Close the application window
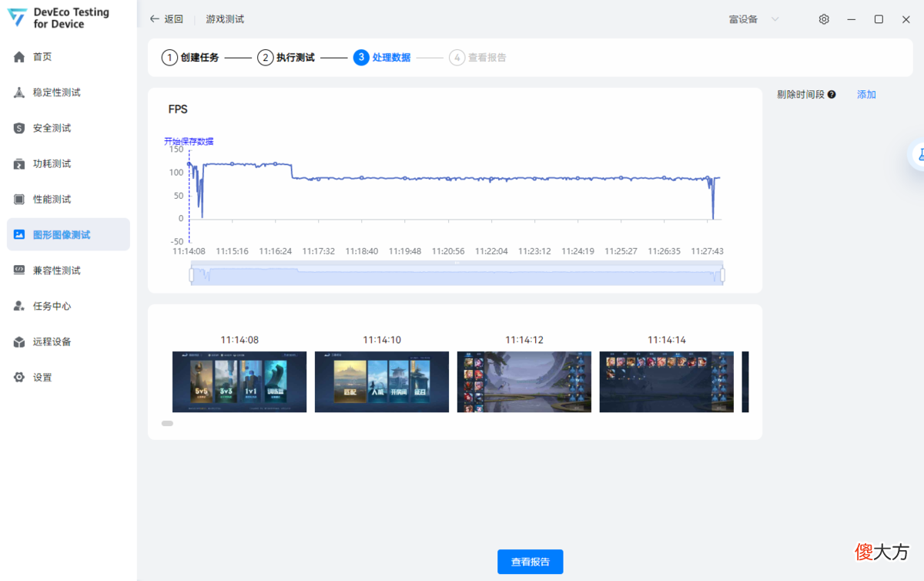The width and height of the screenshot is (924, 581). pyautogui.click(x=906, y=19)
